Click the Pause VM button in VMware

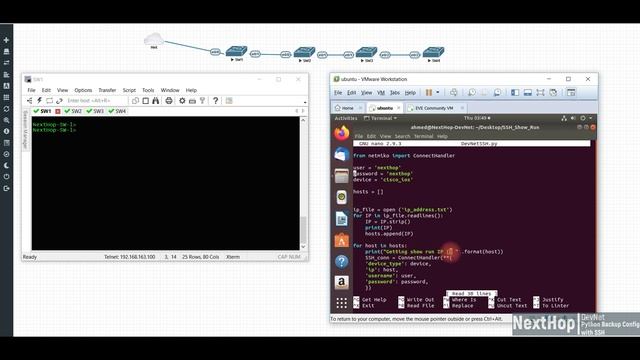(429, 93)
